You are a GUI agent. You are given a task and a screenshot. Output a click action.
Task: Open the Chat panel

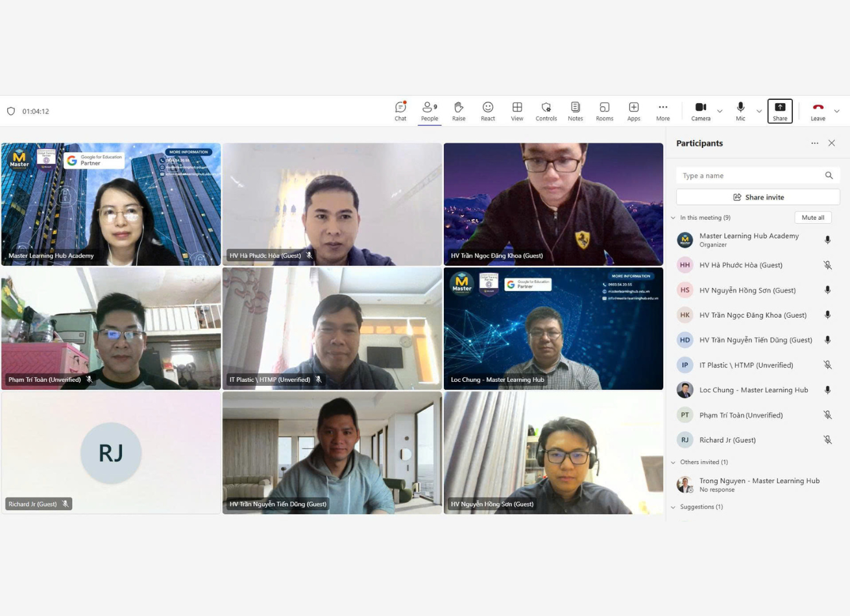(x=400, y=111)
